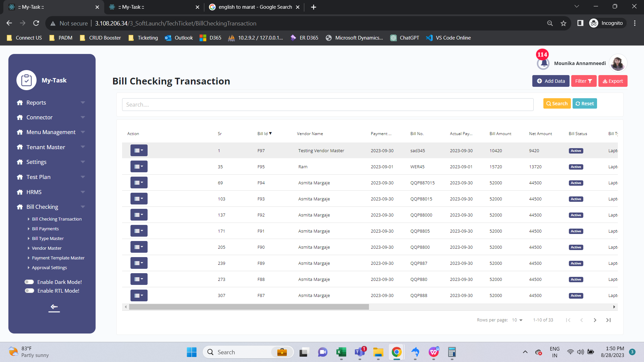The width and height of the screenshot is (644, 362).
Task: Open Windows Start menu
Action: 192,352
